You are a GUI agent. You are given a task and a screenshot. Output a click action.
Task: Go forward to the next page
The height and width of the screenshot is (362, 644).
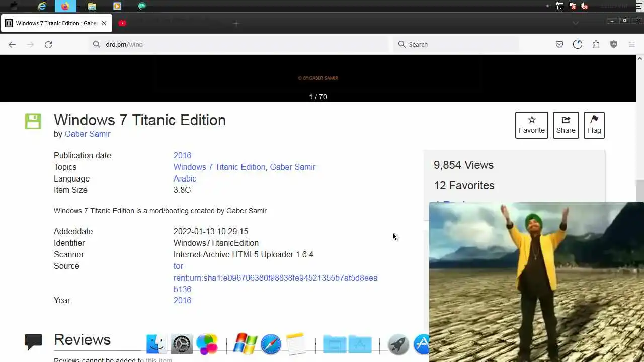pos(30,44)
